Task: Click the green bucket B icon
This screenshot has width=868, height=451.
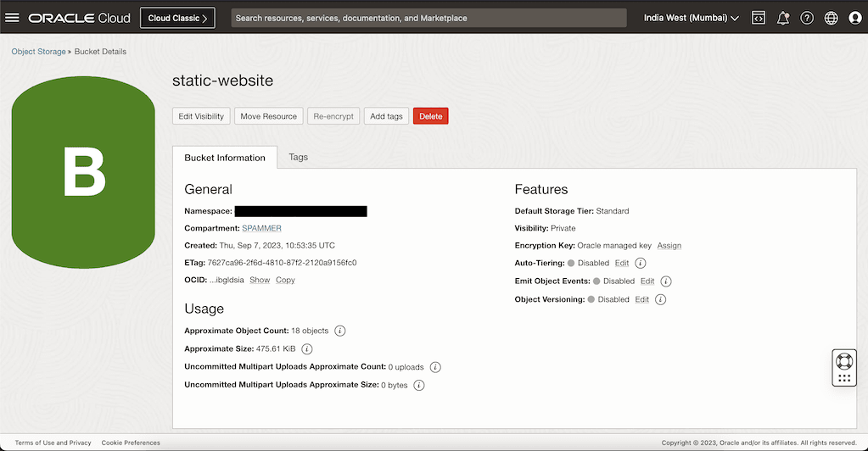Action: 83,172
